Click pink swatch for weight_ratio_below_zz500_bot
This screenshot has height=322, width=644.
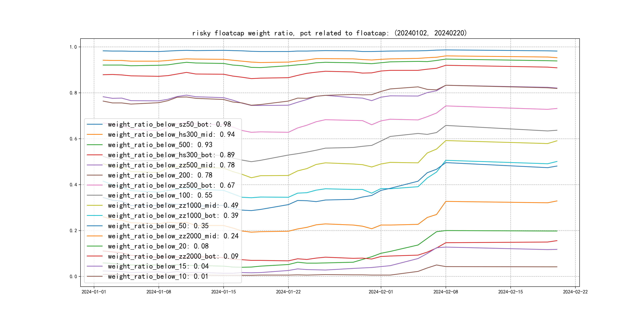94,185
